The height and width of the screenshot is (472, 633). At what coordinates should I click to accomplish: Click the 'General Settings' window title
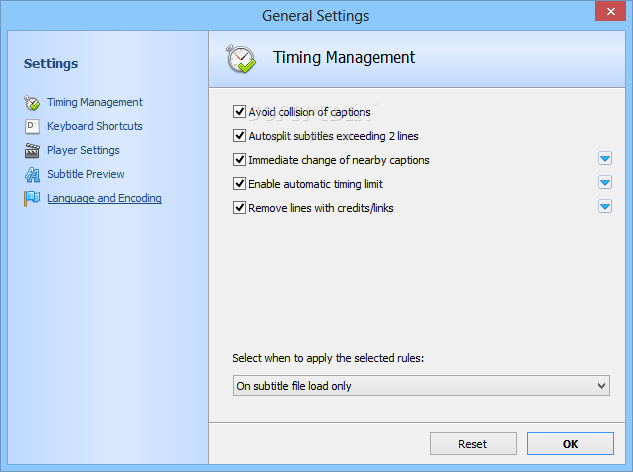[x=316, y=16]
